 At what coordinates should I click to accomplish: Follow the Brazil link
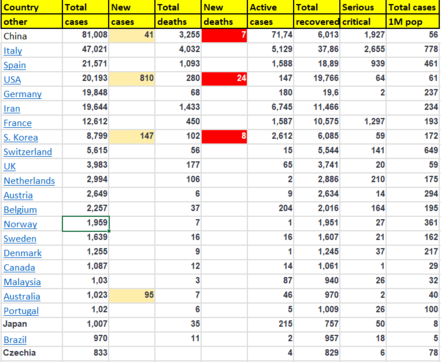15,340
